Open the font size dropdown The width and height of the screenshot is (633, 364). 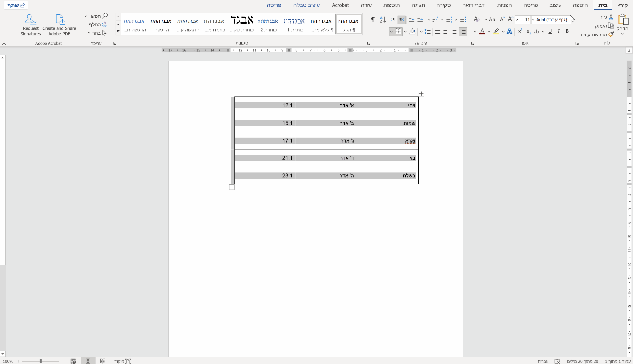[517, 20]
